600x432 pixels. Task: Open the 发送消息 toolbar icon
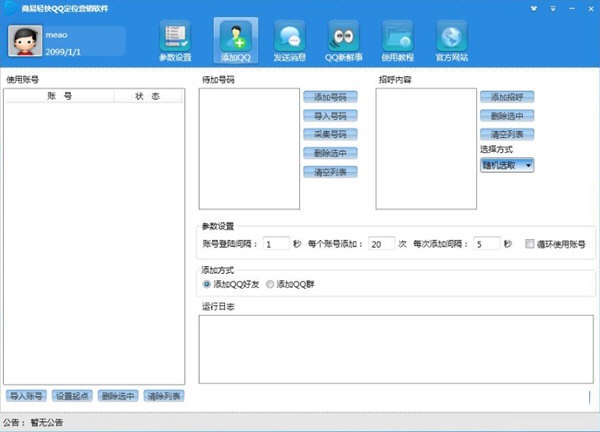click(290, 41)
